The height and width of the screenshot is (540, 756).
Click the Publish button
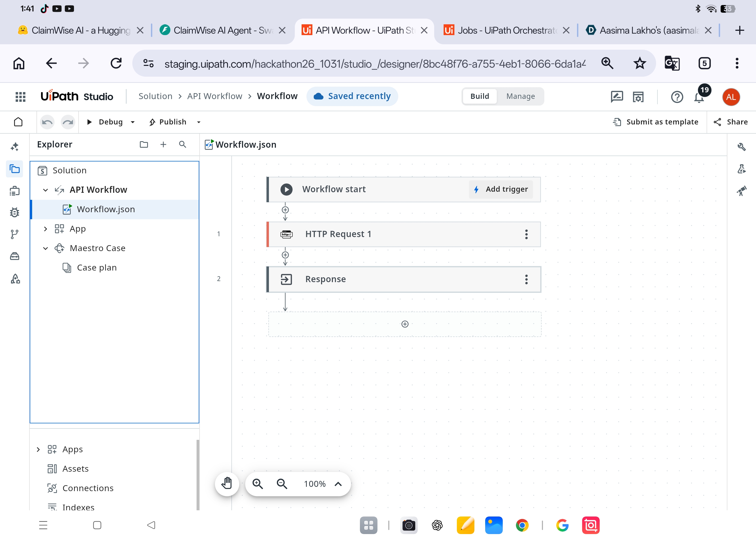click(168, 122)
